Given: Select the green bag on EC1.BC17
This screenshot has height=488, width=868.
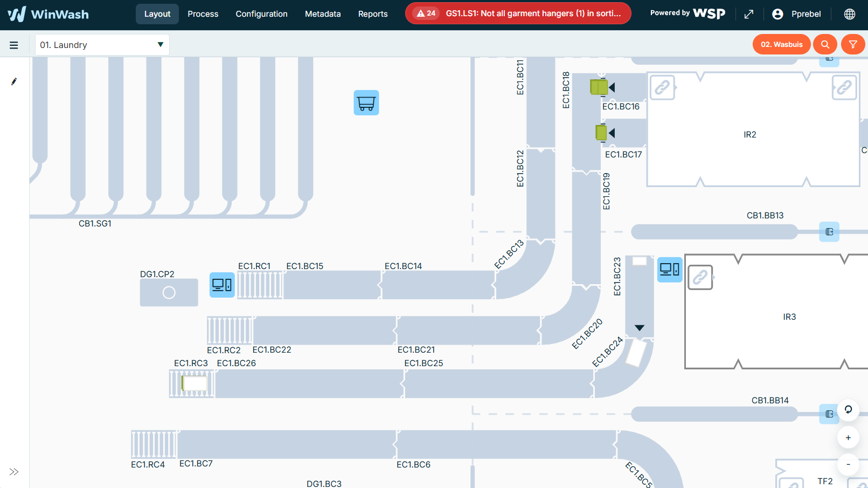Looking at the screenshot, I should (x=601, y=133).
